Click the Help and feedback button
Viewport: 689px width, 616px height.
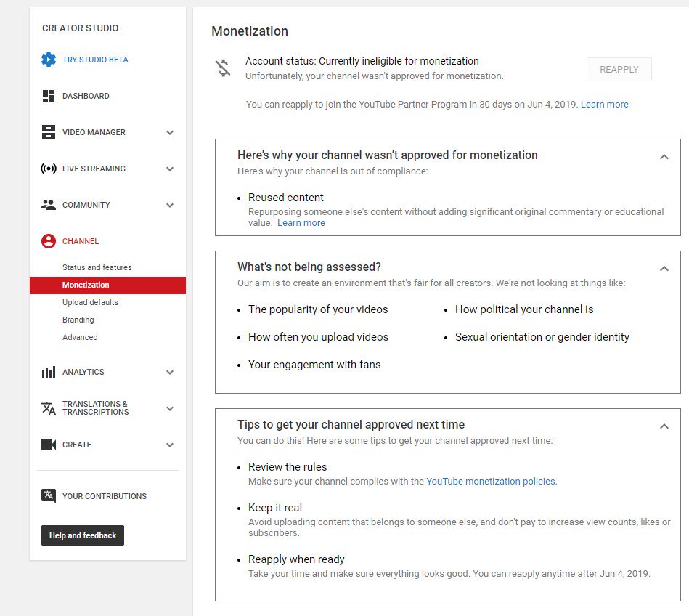(83, 535)
